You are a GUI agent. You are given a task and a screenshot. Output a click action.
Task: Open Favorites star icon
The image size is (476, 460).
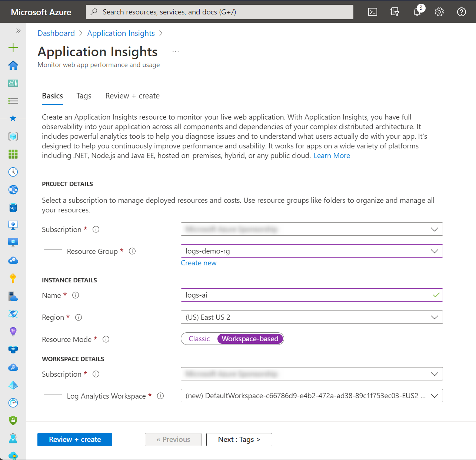(x=13, y=118)
